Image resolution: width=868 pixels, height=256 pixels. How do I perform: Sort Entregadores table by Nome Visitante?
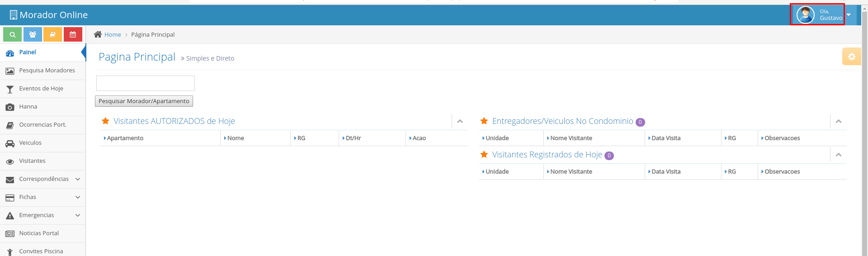(594, 138)
